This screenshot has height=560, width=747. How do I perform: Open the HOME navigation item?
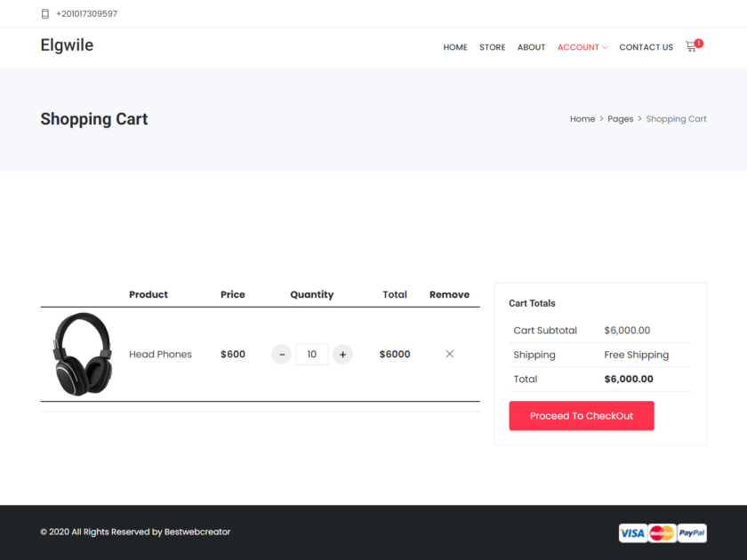[x=455, y=47]
